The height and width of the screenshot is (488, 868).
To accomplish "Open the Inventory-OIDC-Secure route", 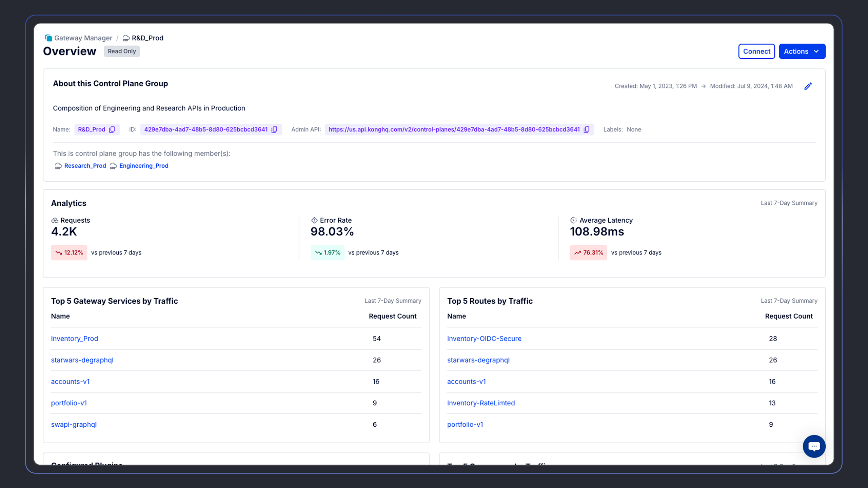I will [x=484, y=339].
